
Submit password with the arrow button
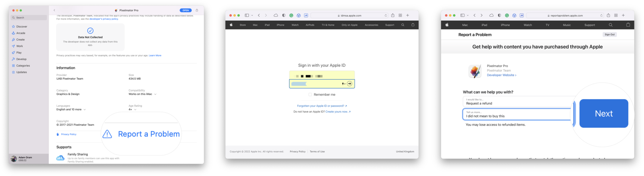pyautogui.click(x=349, y=84)
